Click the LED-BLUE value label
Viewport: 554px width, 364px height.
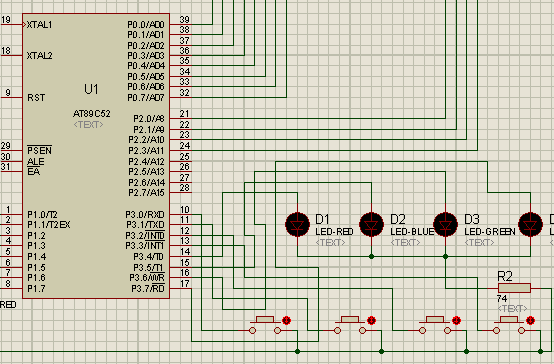pos(412,232)
